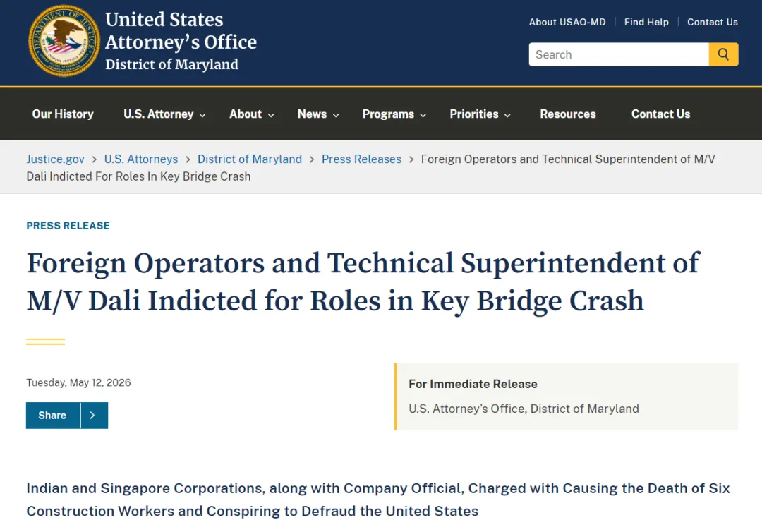Viewport: 762px width, 532px height.
Task: Click Contact Us in the main navigation bar
Action: pyautogui.click(x=660, y=114)
